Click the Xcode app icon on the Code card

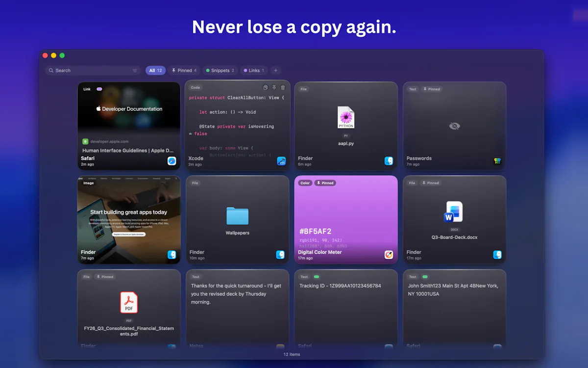coord(281,161)
